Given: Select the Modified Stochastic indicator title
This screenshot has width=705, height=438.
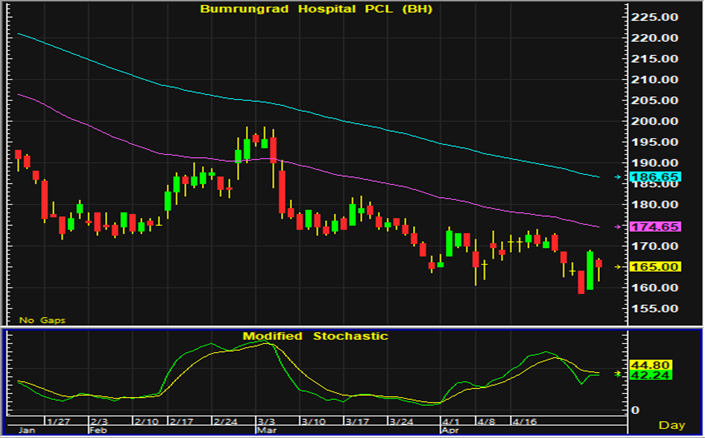Looking at the screenshot, I should pos(316,336).
